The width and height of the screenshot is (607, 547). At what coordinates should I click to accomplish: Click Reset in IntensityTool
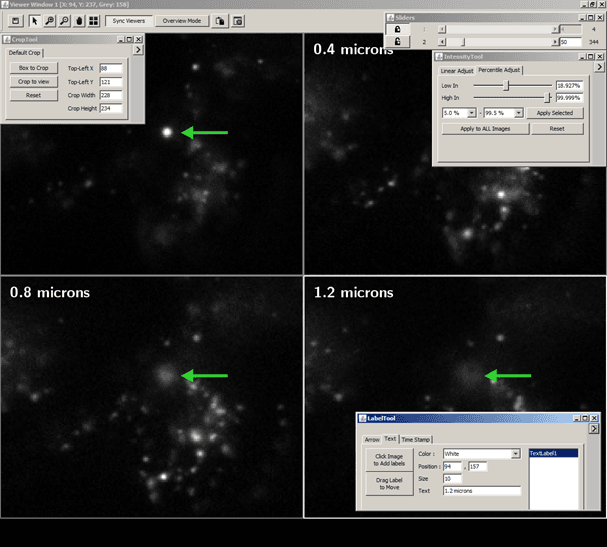point(557,129)
